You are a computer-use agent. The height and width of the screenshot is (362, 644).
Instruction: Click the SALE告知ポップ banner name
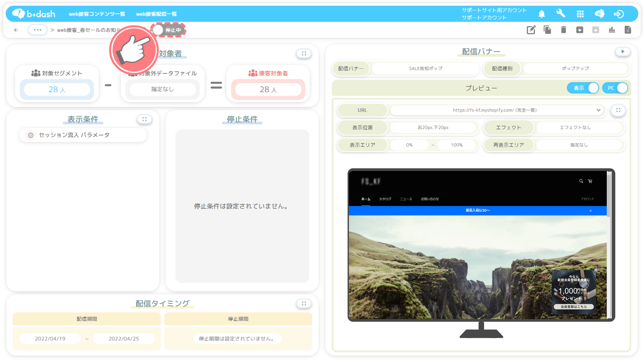pos(426,68)
